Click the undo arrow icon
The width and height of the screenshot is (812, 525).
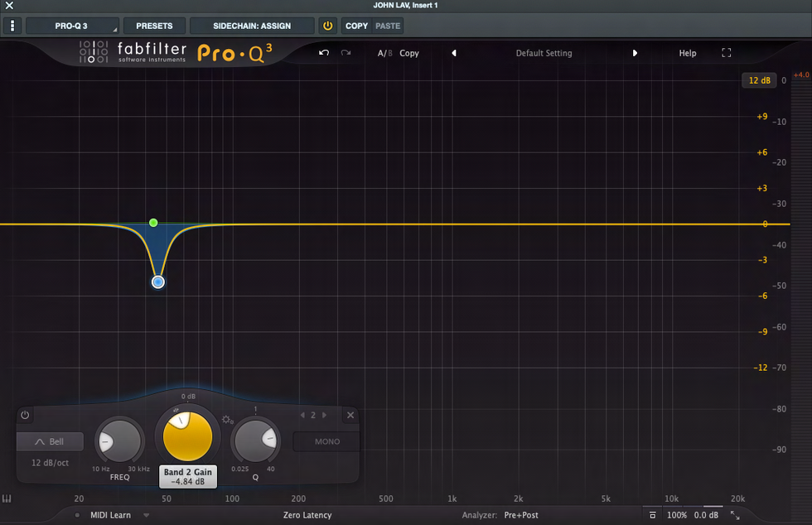[324, 53]
